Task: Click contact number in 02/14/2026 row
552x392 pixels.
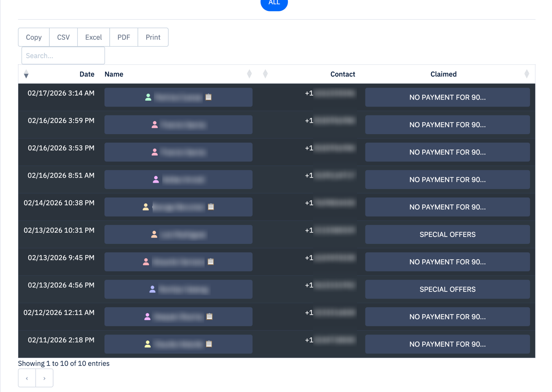Action: click(330, 203)
